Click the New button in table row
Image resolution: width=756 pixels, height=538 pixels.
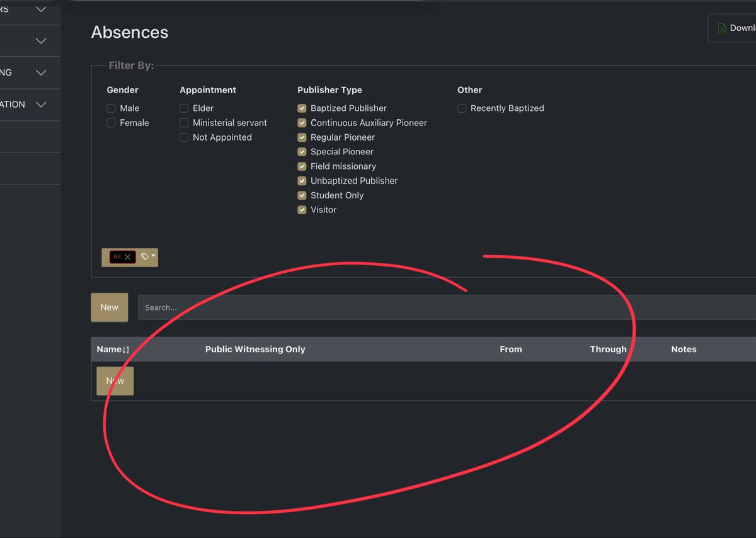(x=115, y=381)
